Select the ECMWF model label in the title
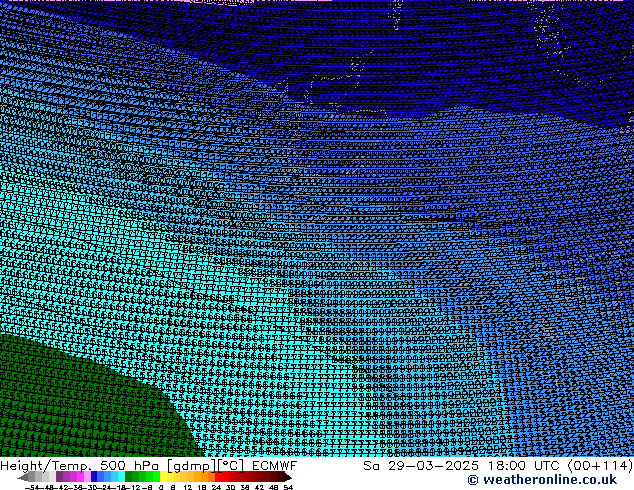This screenshot has height=490, width=634. (275, 466)
